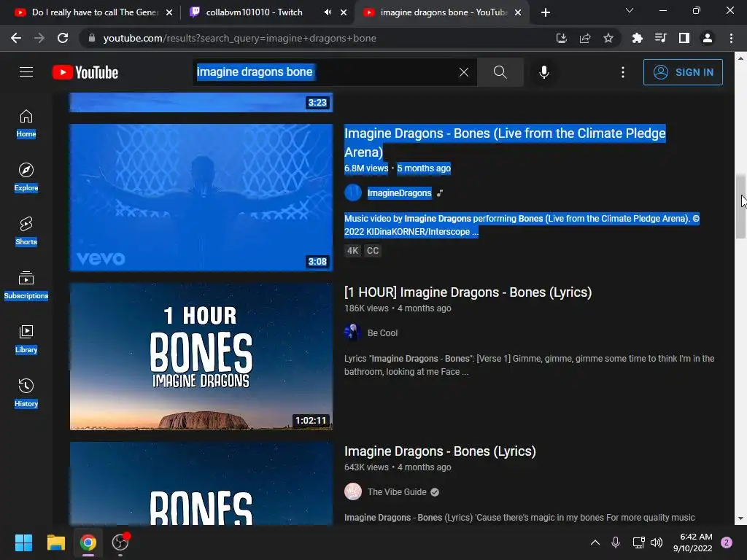Image resolution: width=747 pixels, height=560 pixels.
Task: Open a new browser tab
Action: (x=546, y=12)
